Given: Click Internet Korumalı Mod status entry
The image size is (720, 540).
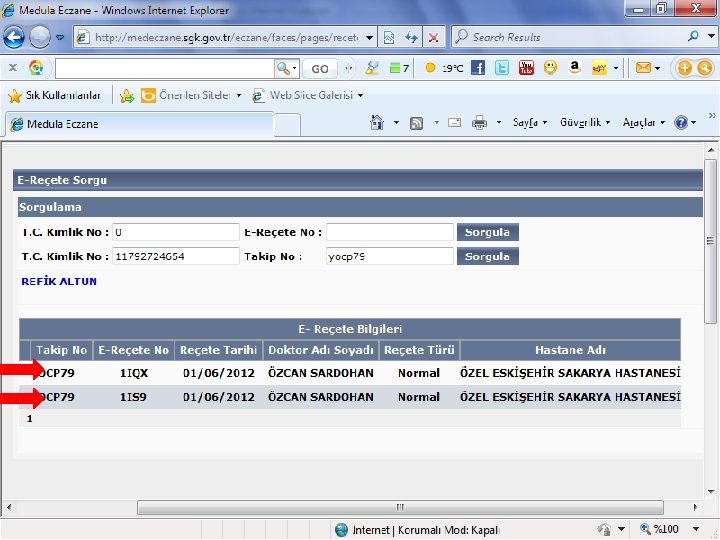Looking at the screenshot, I should click(x=417, y=530).
